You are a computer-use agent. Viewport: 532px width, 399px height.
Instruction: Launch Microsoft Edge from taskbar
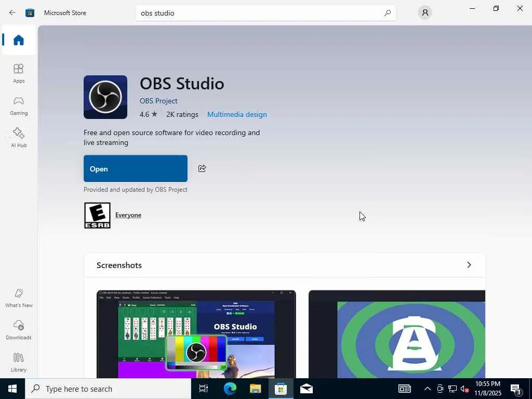(230, 389)
